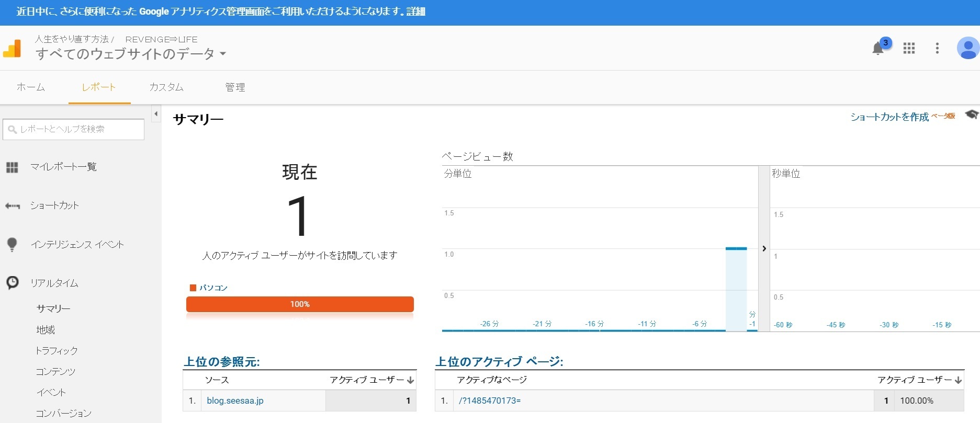This screenshot has width=980, height=423.
Task: Switch to the レポート tab
Action: point(99,87)
